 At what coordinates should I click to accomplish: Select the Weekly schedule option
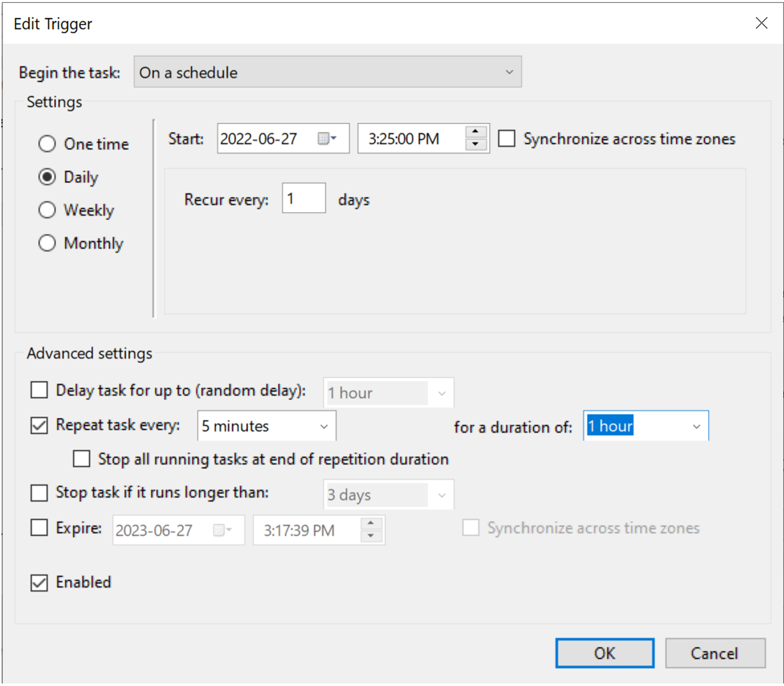[x=47, y=210]
